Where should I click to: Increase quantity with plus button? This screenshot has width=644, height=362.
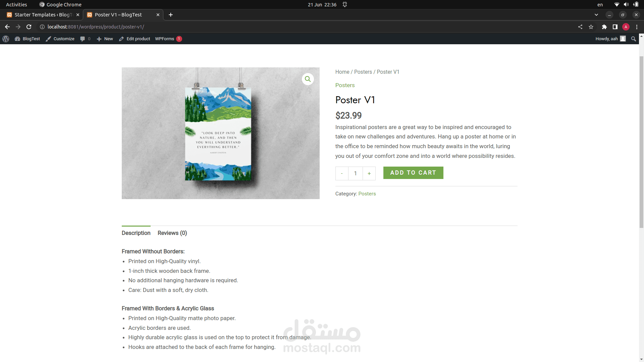pyautogui.click(x=369, y=173)
